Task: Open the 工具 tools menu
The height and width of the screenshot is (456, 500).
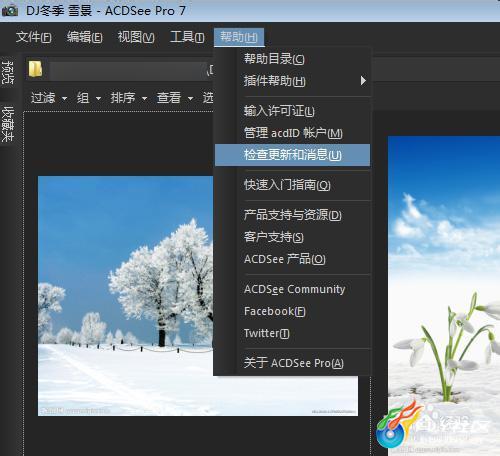Action: click(x=187, y=37)
